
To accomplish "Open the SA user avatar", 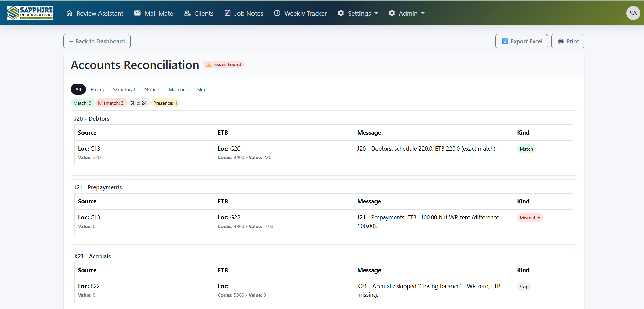I will tap(633, 13).
